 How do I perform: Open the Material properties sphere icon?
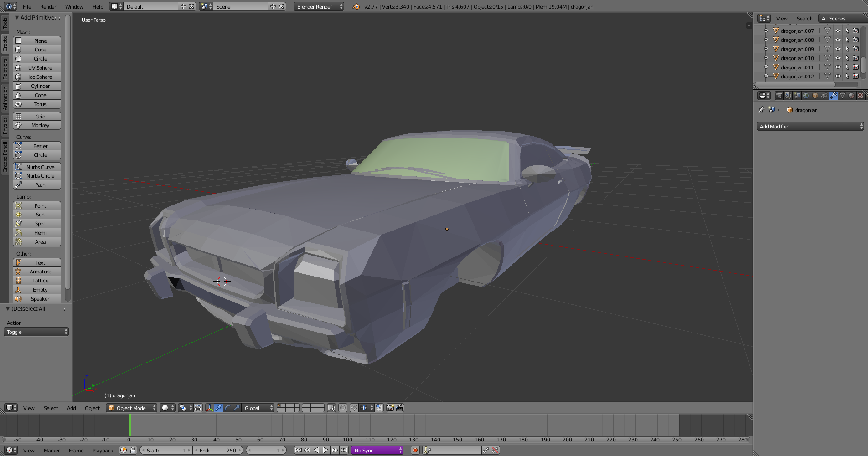(852, 96)
